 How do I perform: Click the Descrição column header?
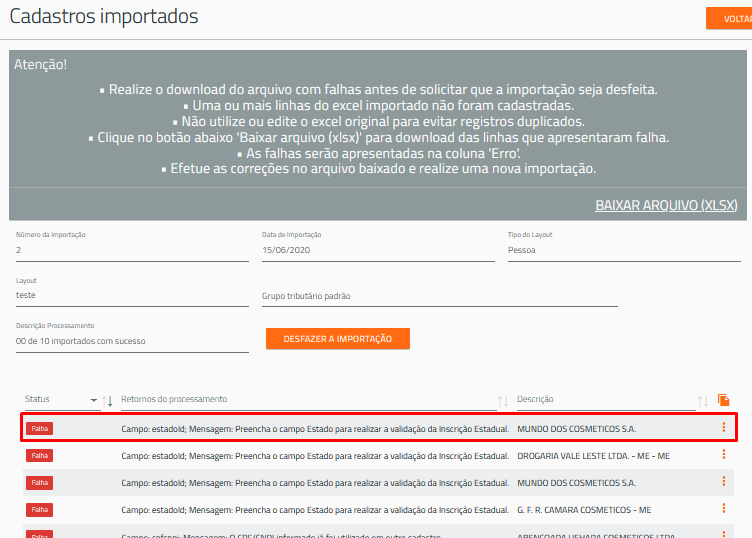pyautogui.click(x=535, y=399)
